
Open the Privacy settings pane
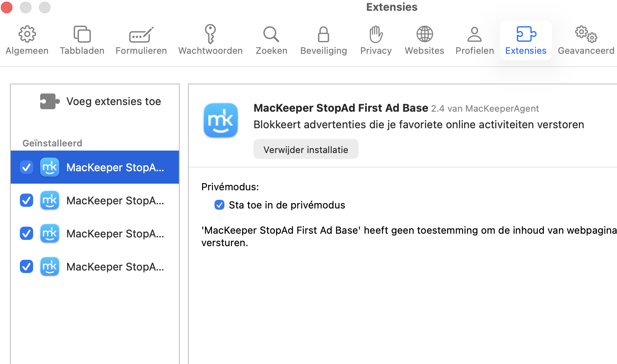click(x=376, y=39)
